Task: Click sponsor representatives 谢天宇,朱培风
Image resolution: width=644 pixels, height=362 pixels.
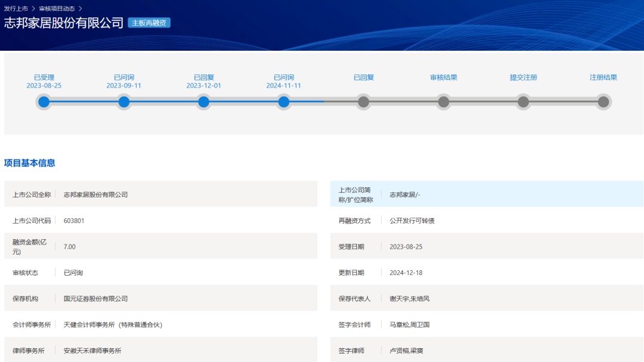Action: tap(409, 299)
